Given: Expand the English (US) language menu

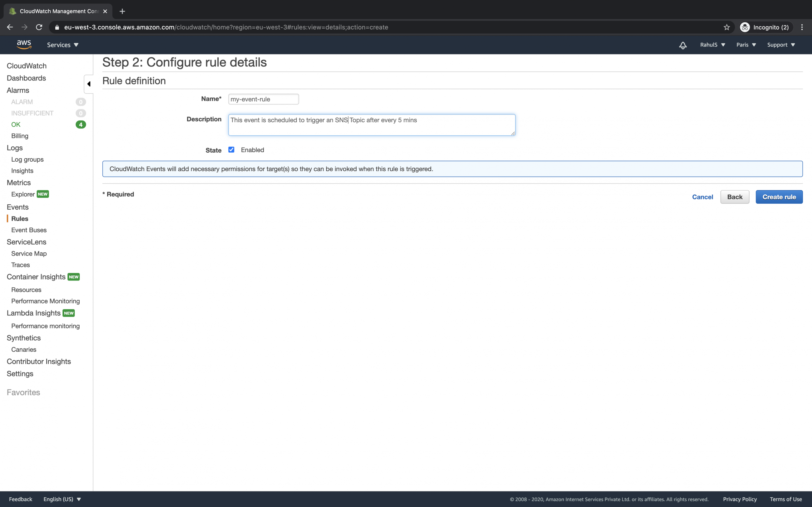Looking at the screenshot, I should (x=62, y=499).
